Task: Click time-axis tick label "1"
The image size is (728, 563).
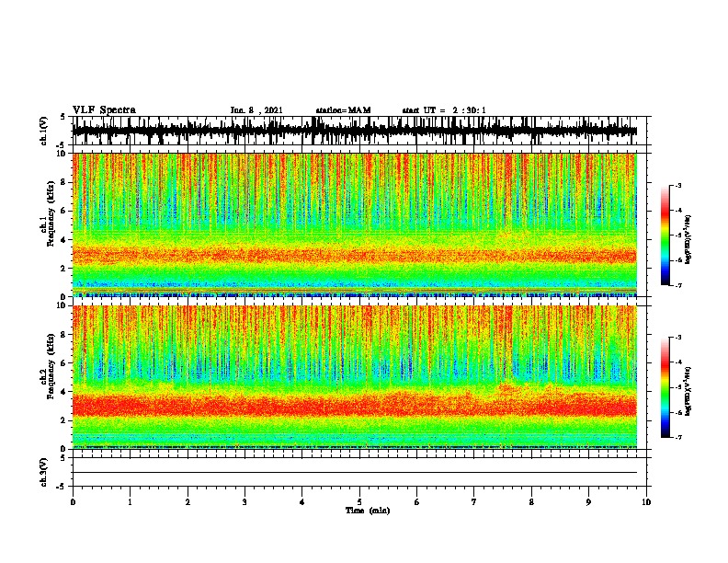Action: (130, 502)
